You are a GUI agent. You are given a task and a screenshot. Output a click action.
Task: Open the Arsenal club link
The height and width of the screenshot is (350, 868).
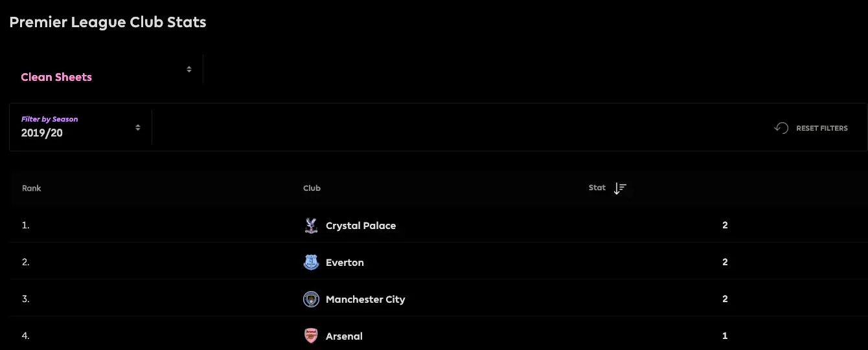(344, 336)
